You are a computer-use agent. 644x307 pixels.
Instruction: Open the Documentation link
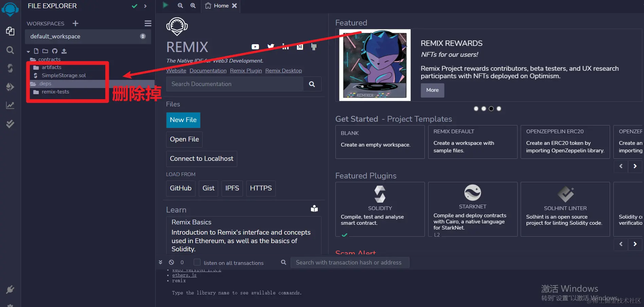tap(208, 71)
